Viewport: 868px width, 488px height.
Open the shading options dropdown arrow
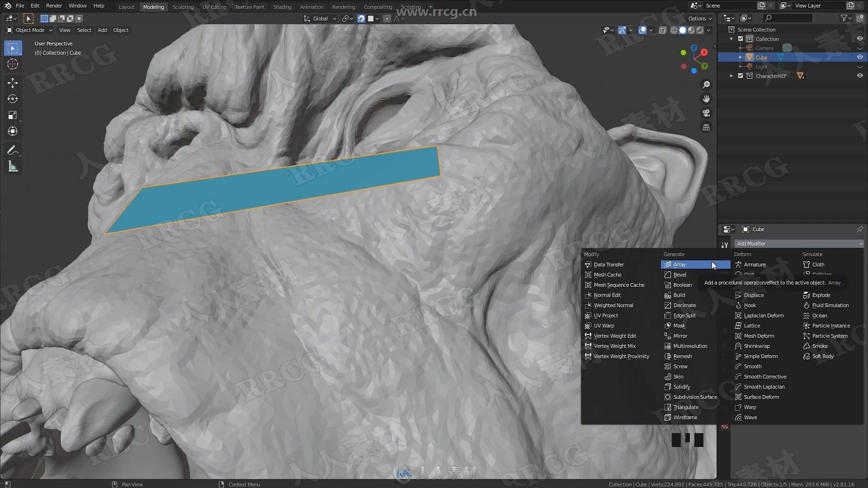708,30
